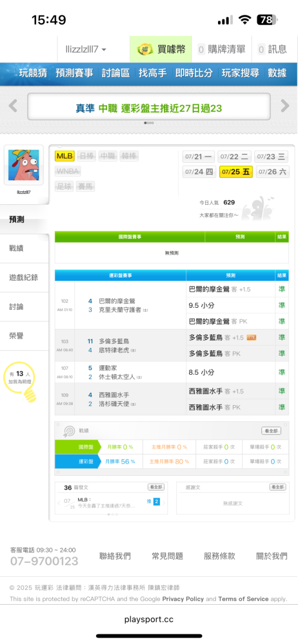Click the user avatar picture
This screenshot has height=644, width=298.
pos(24,165)
